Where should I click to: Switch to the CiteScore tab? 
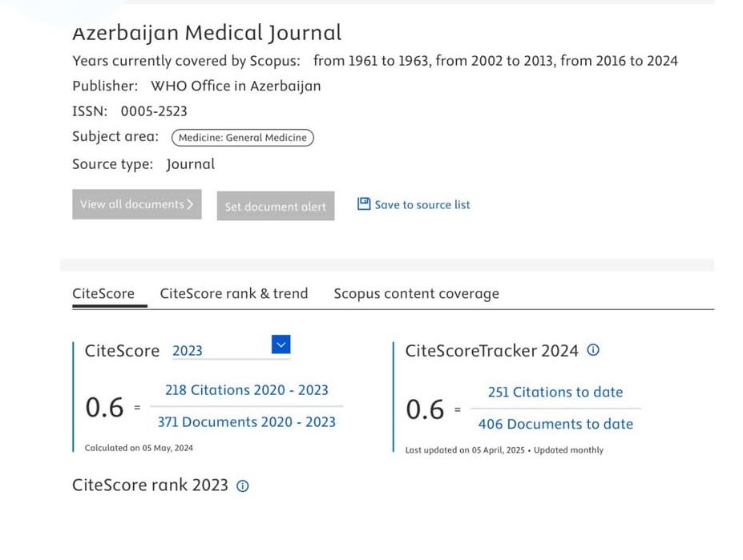tap(103, 293)
